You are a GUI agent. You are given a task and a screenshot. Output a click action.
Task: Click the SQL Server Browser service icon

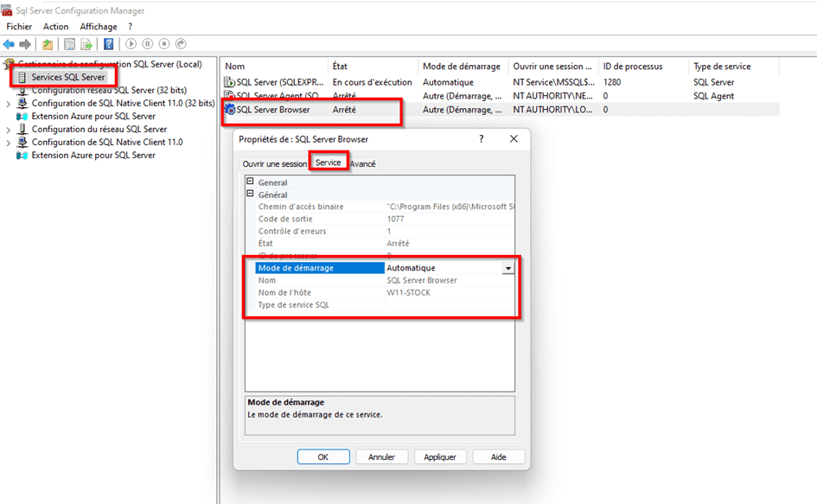click(229, 110)
